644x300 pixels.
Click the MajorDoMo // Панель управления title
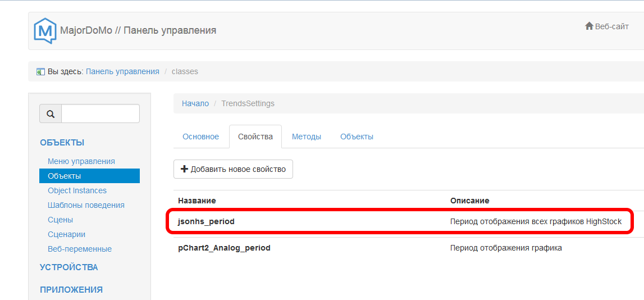click(x=138, y=31)
